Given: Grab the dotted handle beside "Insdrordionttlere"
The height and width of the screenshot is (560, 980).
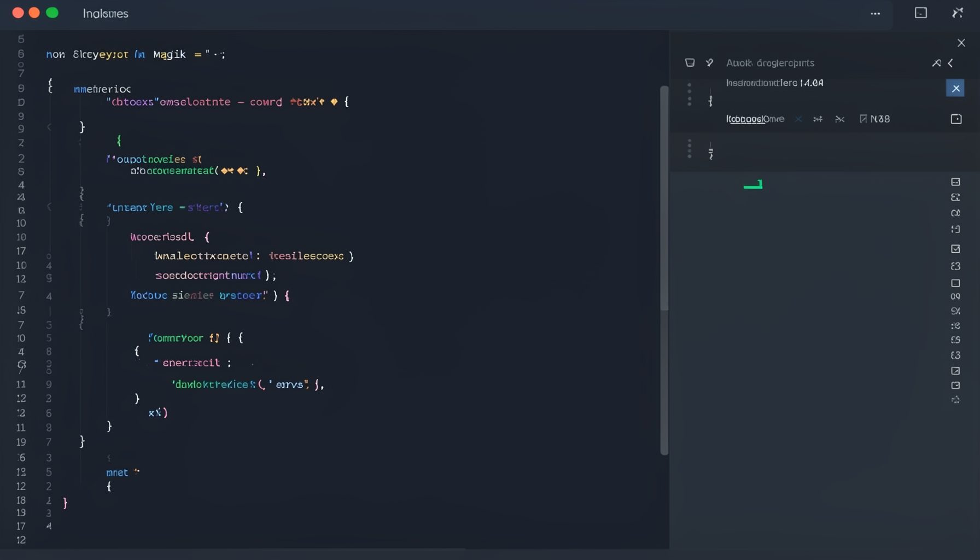Looking at the screenshot, I should pos(690,94).
